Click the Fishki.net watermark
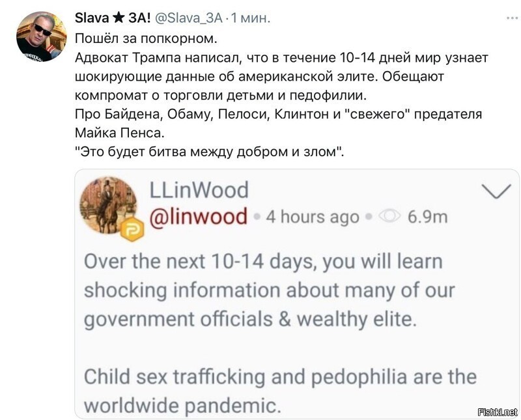The height and width of the screenshot is (420, 521). tap(498, 412)
